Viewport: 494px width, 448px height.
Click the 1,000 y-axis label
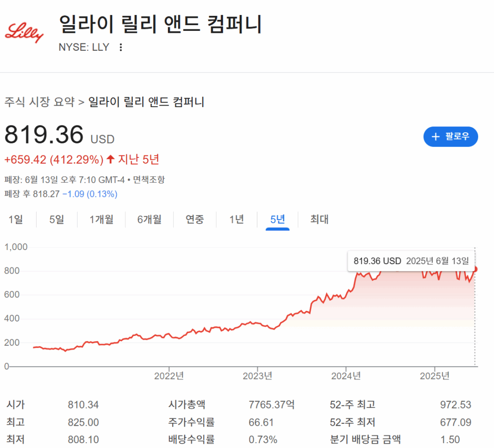(16, 247)
